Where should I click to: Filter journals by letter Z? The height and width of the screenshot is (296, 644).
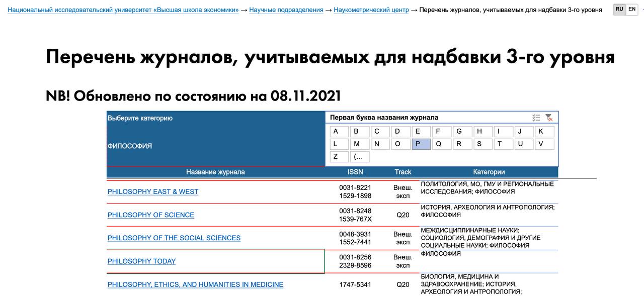point(339,157)
